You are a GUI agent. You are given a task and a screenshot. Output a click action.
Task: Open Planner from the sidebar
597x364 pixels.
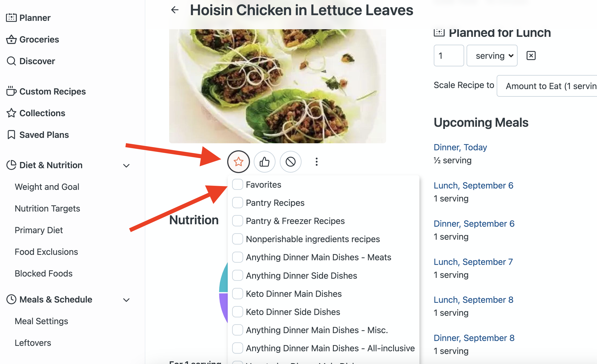point(28,18)
